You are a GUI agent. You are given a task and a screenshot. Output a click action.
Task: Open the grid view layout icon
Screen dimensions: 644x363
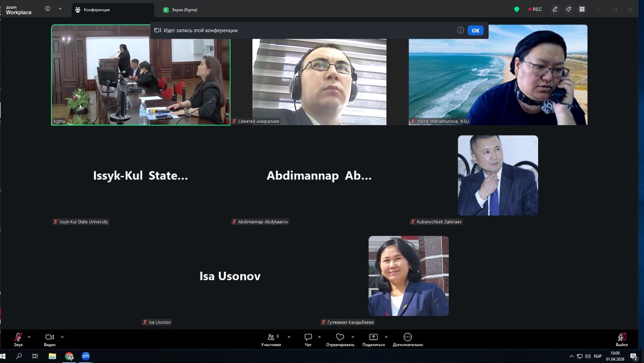[x=582, y=9]
